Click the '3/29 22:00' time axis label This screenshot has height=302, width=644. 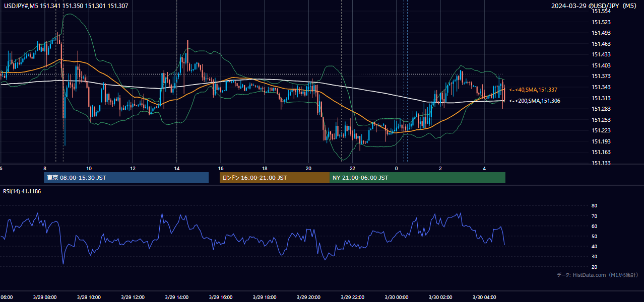click(352, 297)
